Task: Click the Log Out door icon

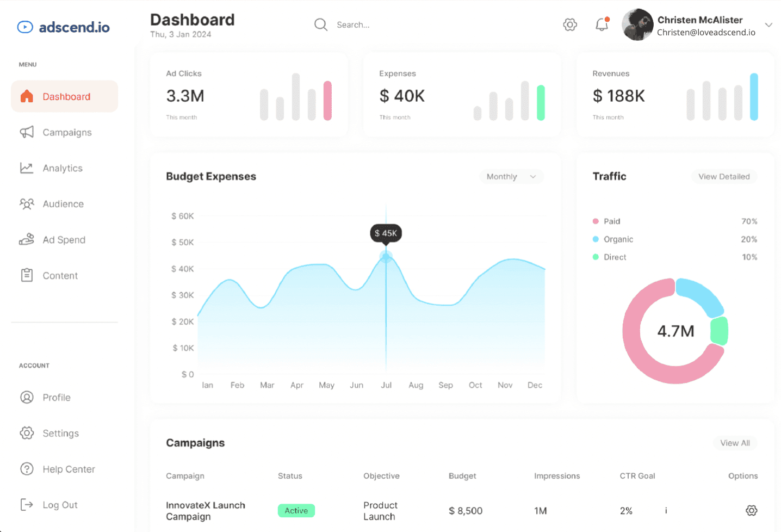Action: click(27, 505)
